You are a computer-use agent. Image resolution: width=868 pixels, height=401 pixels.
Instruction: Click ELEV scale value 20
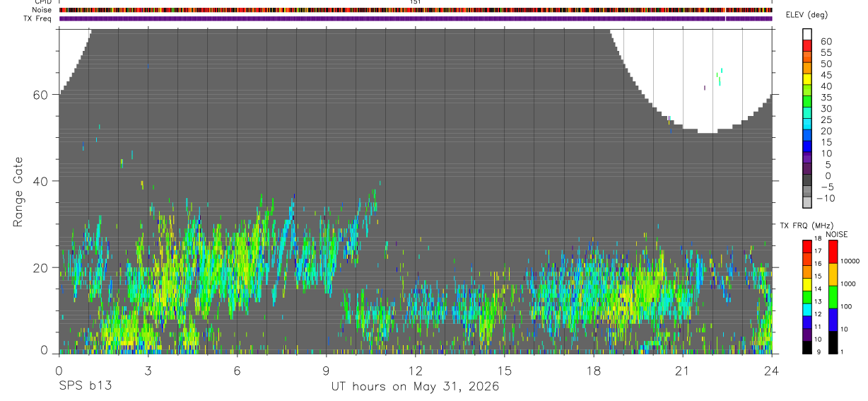tap(826, 132)
